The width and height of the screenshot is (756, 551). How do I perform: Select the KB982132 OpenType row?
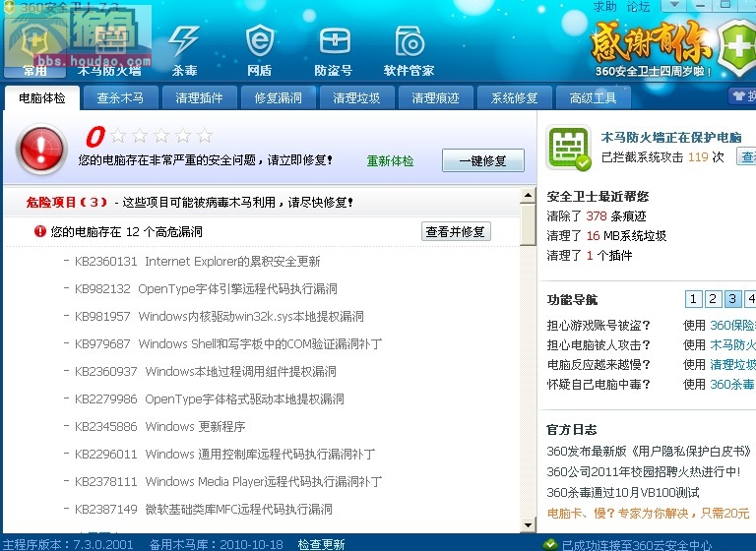click(201, 288)
